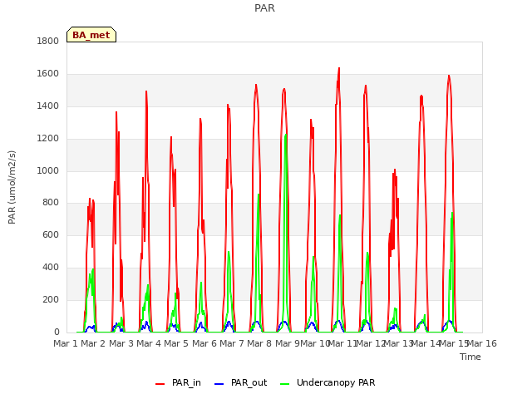Click the Mar 16 x-axis tick label
The width and height of the screenshot is (532, 399).
[x=482, y=343]
